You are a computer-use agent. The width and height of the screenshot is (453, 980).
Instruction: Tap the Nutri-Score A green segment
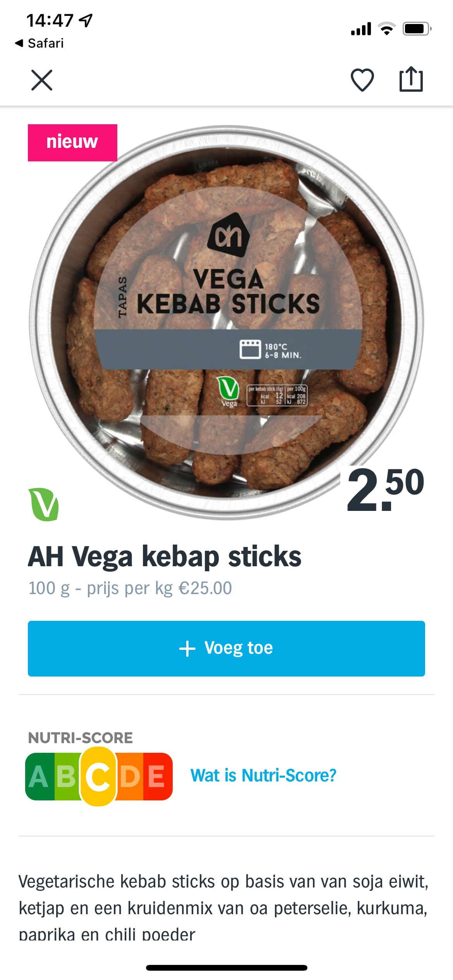tap(39, 776)
